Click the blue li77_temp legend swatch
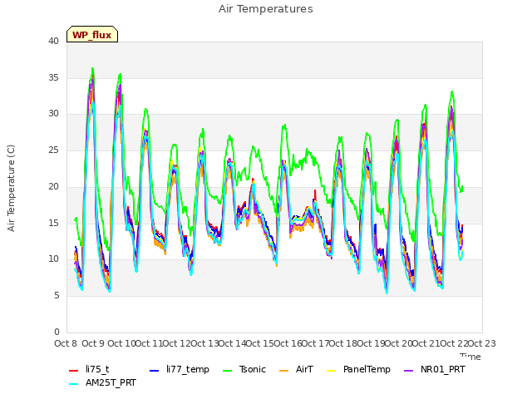532x399 pixels. point(155,371)
